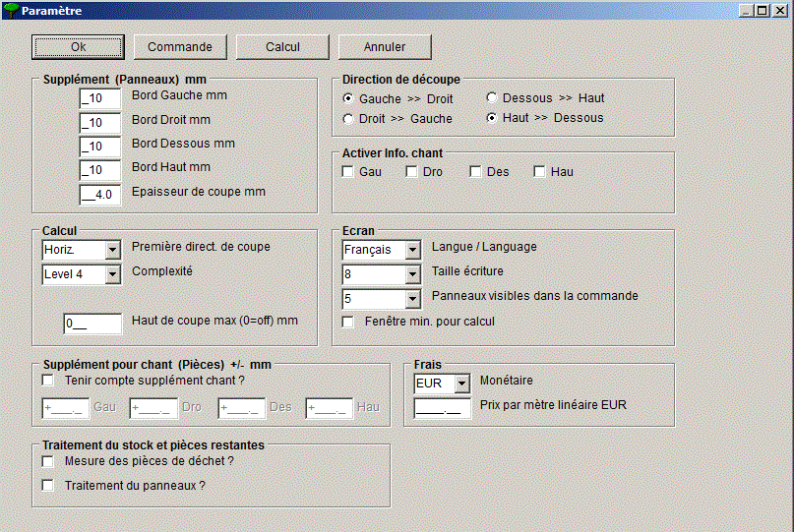Toggle Mesure des pièces de déchet

point(48,461)
